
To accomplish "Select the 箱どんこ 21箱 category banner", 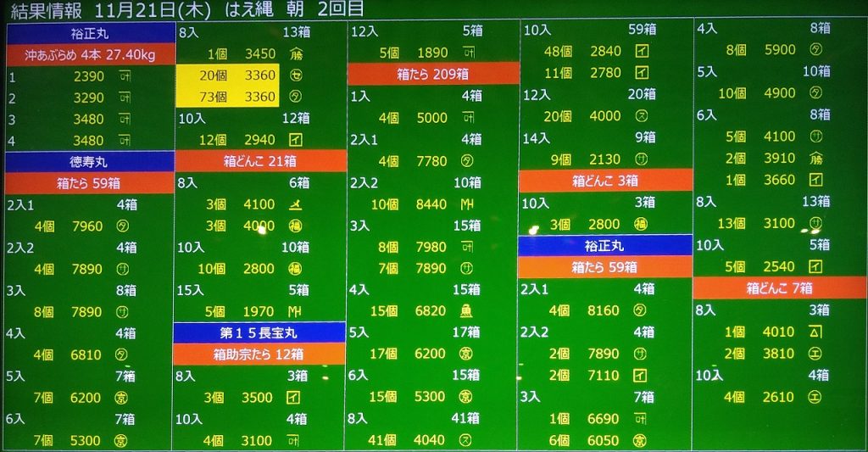I will click(x=259, y=160).
